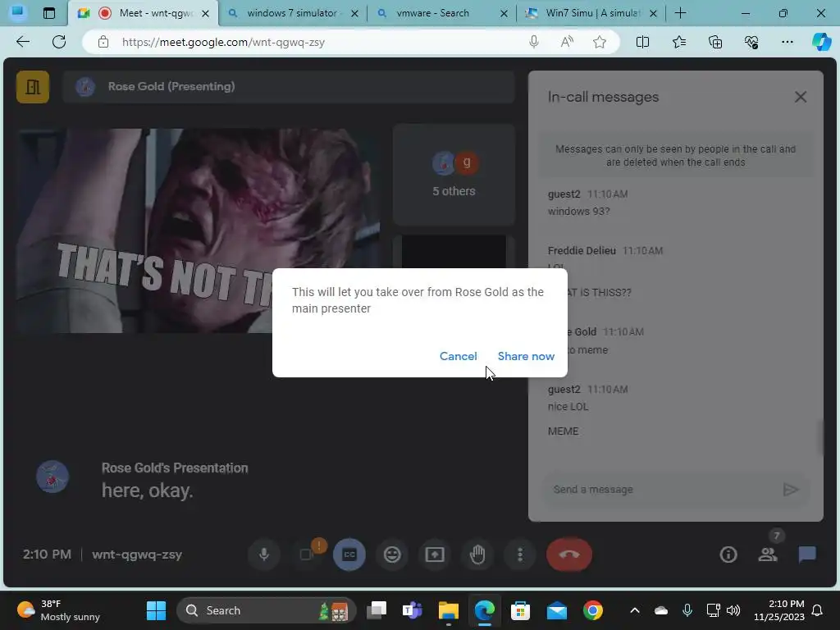Add this page to favorites star
The image size is (840, 630).
600,42
